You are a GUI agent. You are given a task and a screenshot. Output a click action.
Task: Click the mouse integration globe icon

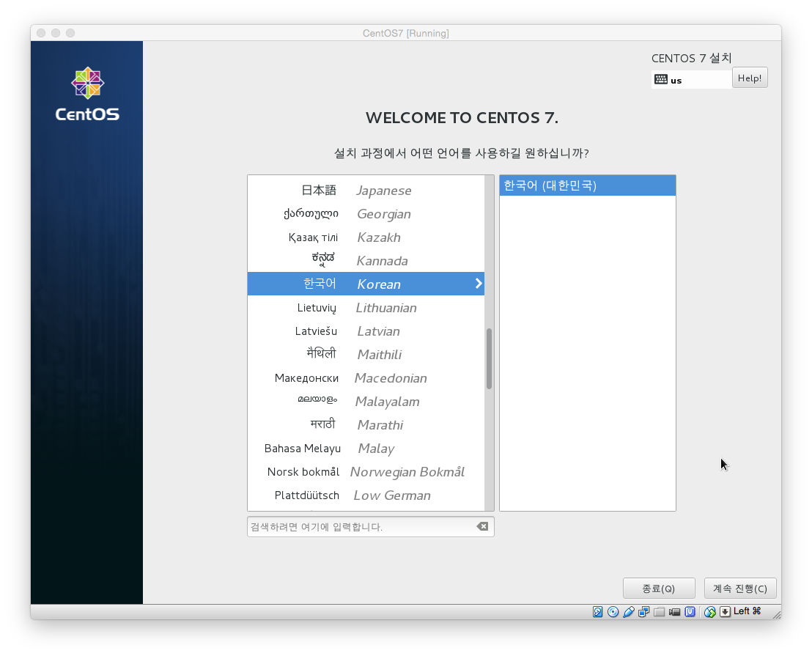coord(710,611)
